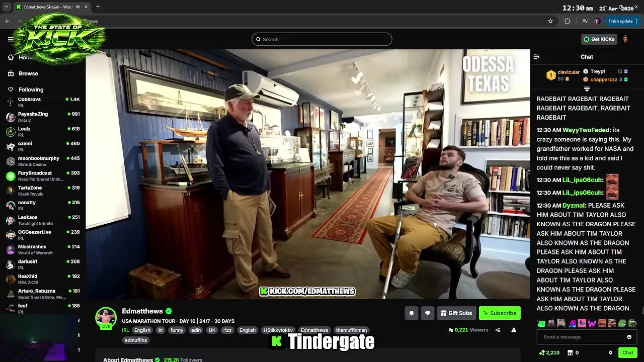This screenshot has width=644, height=362.
Task: Click WayyTwoFaded username in chat
Action: click(586, 130)
